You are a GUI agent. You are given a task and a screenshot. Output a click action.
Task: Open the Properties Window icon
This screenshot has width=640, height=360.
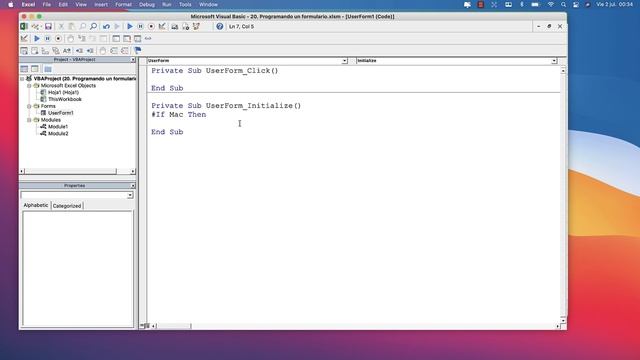click(186, 27)
